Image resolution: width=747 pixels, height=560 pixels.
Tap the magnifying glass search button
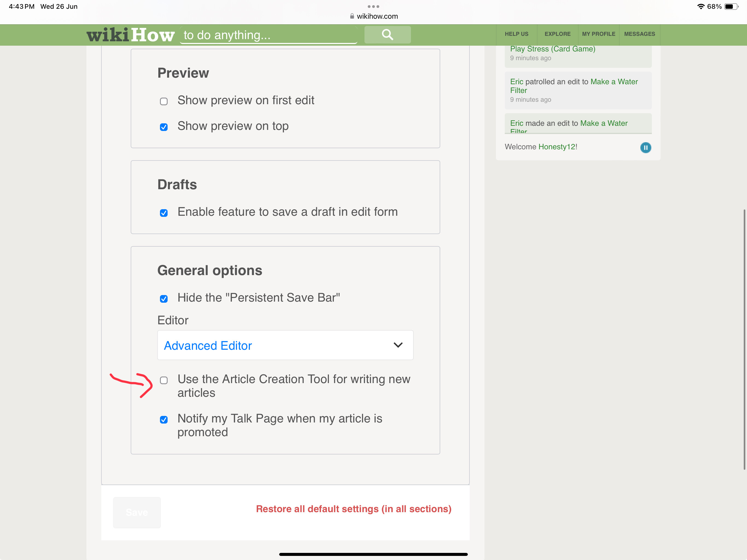[387, 34]
